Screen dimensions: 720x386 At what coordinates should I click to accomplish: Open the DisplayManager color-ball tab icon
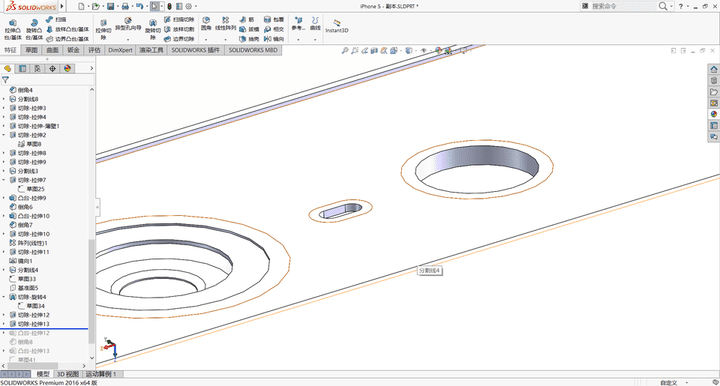(68, 68)
